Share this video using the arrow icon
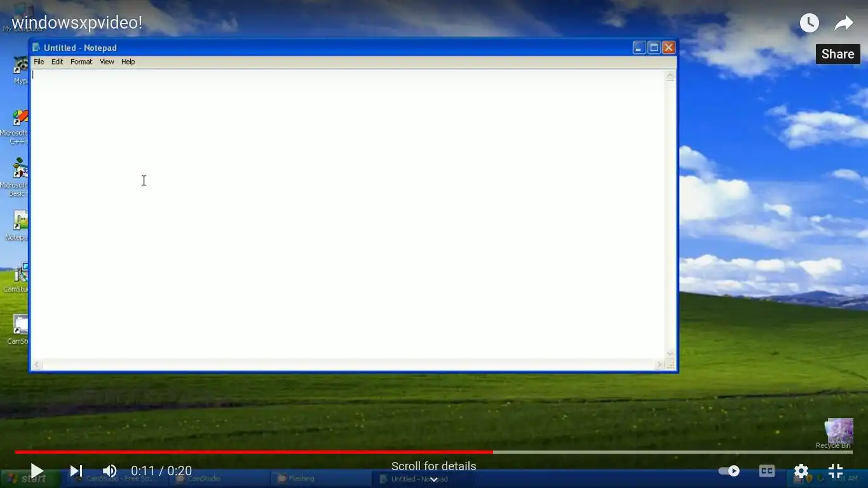 click(844, 24)
